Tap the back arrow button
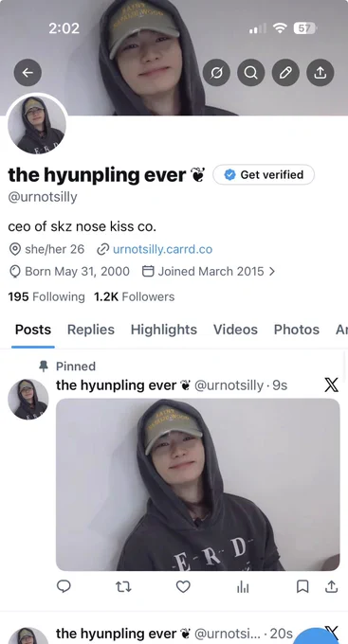The image size is (348, 644). coord(27,73)
